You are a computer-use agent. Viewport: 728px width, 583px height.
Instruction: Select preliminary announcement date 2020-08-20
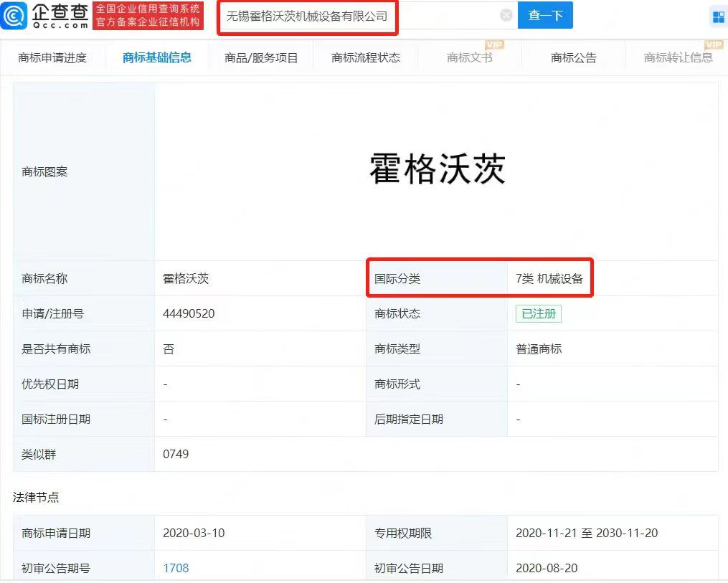point(547,568)
